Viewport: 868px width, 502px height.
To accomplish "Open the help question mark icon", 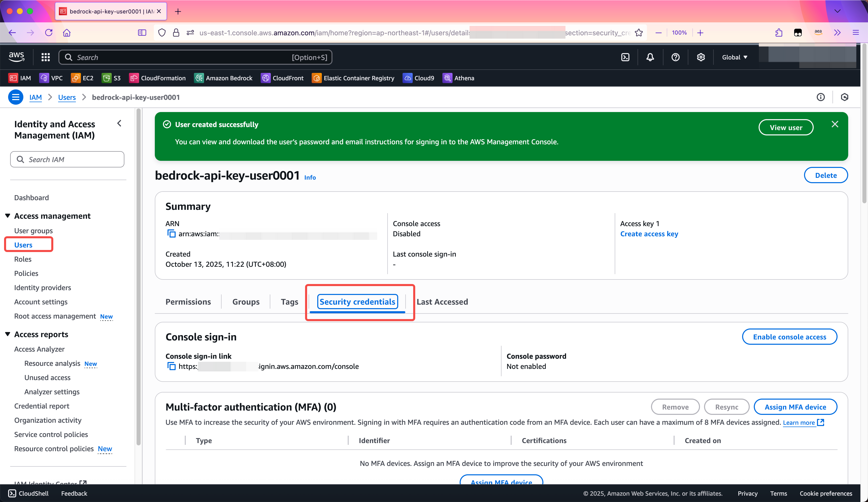I will point(675,57).
